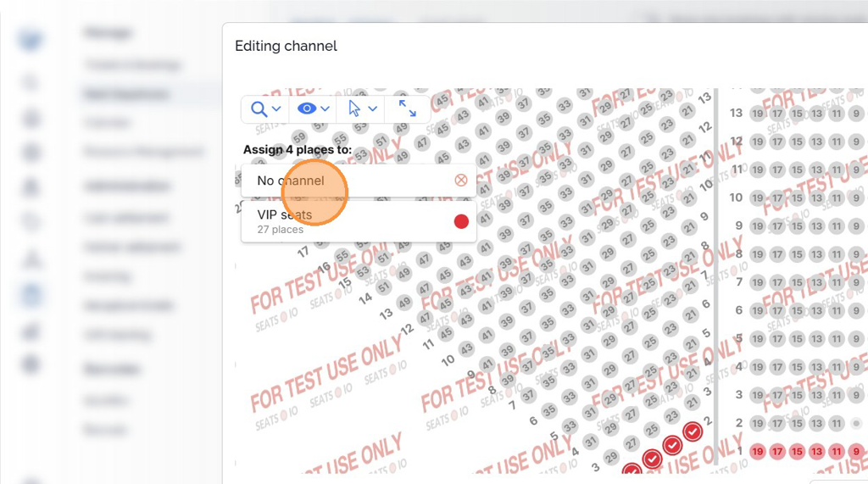Click the crossed-circle icon beside No channel

tap(460, 180)
